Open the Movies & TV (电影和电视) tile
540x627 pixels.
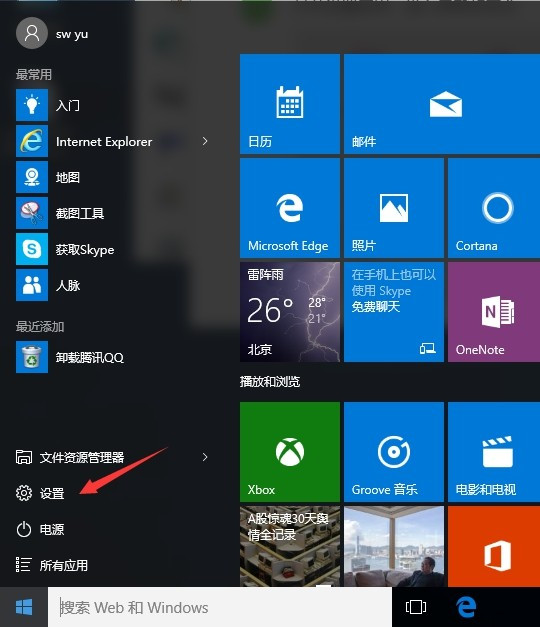pos(494,452)
